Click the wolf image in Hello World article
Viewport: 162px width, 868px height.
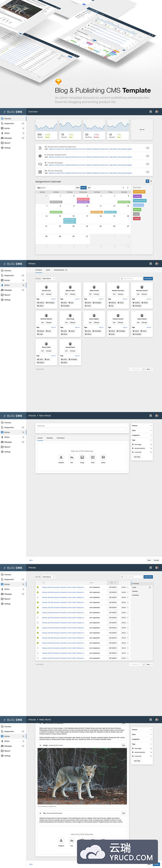82,776
